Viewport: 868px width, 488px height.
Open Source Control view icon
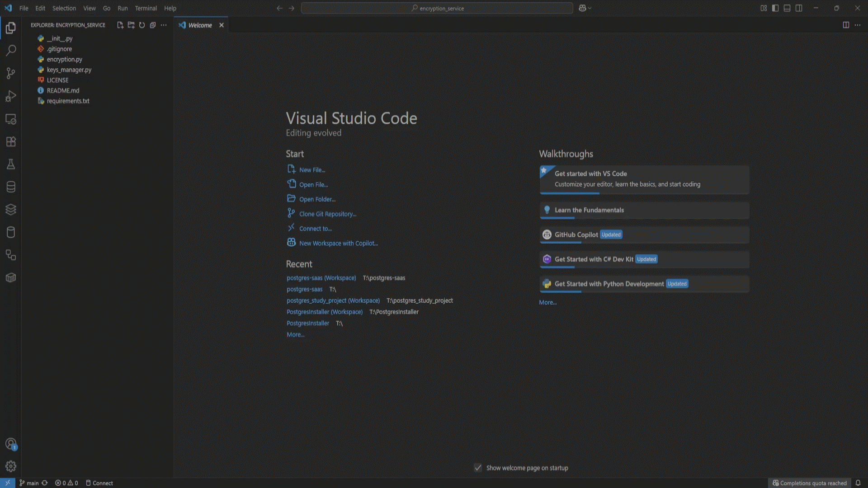point(11,73)
